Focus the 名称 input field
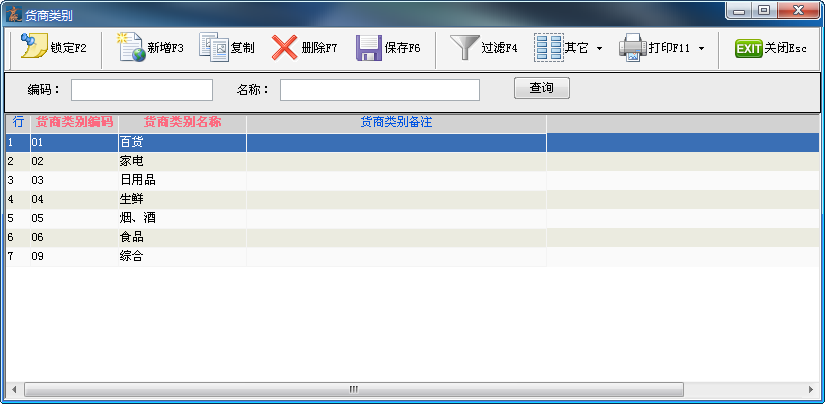The width and height of the screenshot is (825, 404). [x=379, y=90]
